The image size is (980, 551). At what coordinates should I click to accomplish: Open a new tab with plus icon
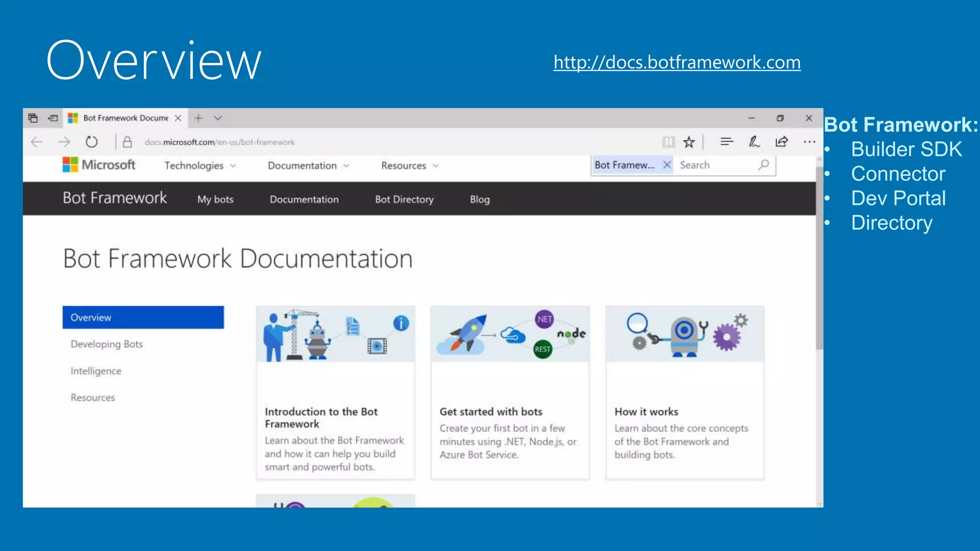[x=199, y=118]
